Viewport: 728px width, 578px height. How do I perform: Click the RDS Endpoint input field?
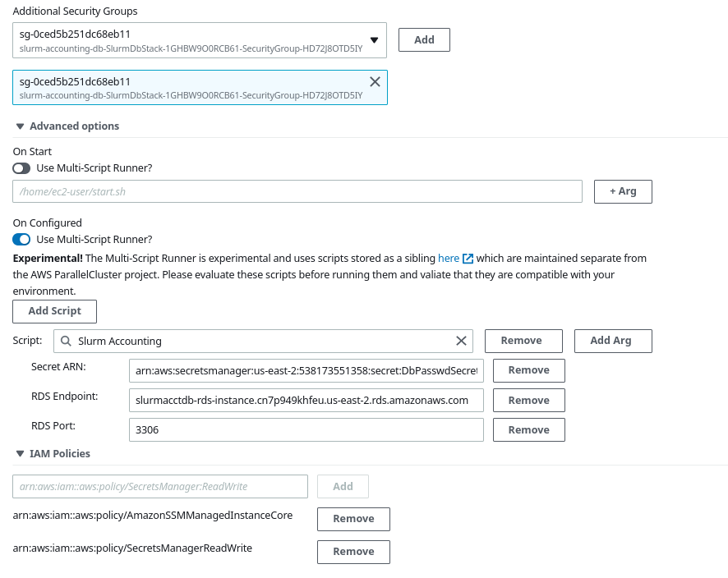[306, 401]
